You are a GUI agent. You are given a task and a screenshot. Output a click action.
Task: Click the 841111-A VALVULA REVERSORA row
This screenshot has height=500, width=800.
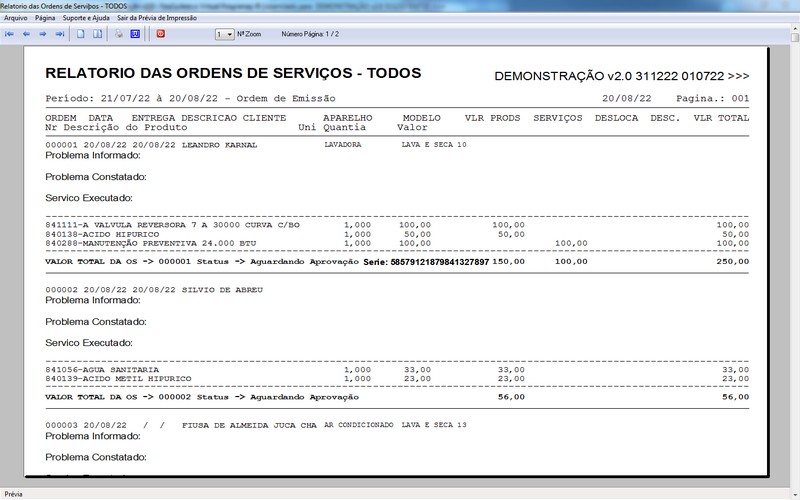click(x=397, y=225)
